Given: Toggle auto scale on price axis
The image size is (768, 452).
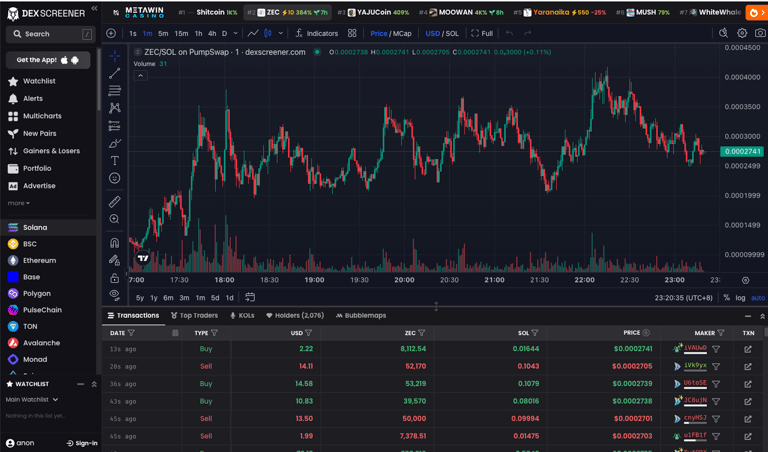Looking at the screenshot, I should click(757, 298).
